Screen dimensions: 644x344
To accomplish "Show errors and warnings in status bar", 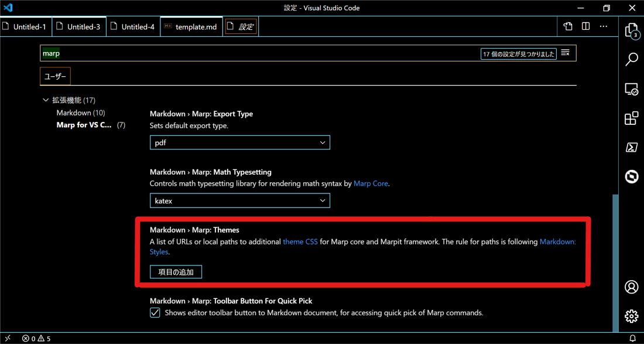I will pos(36,339).
